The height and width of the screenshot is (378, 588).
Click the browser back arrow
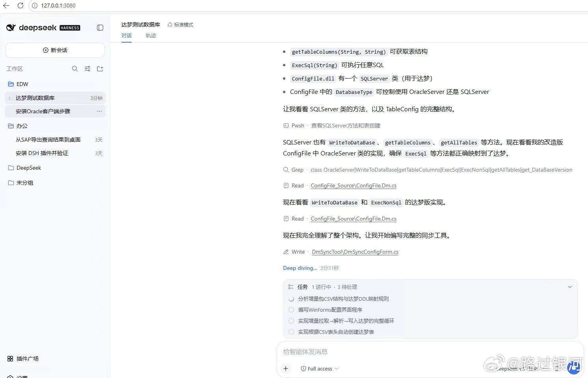[x=6, y=6]
